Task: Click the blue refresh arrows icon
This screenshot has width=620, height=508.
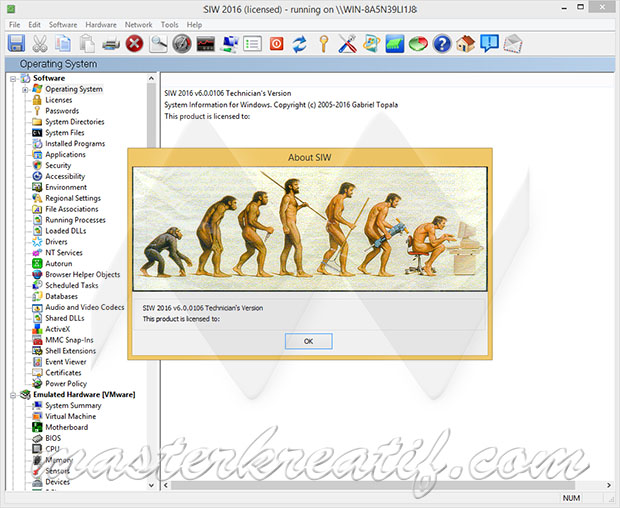Action: click(x=300, y=43)
